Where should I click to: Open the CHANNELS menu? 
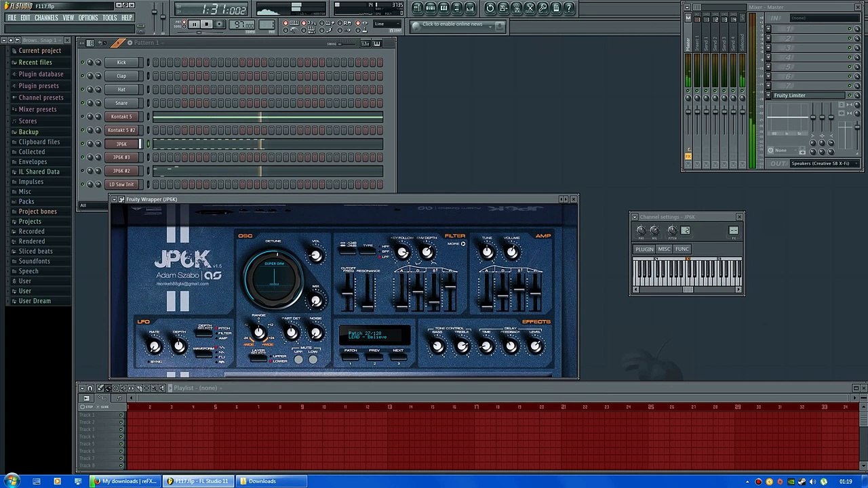[46, 18]
